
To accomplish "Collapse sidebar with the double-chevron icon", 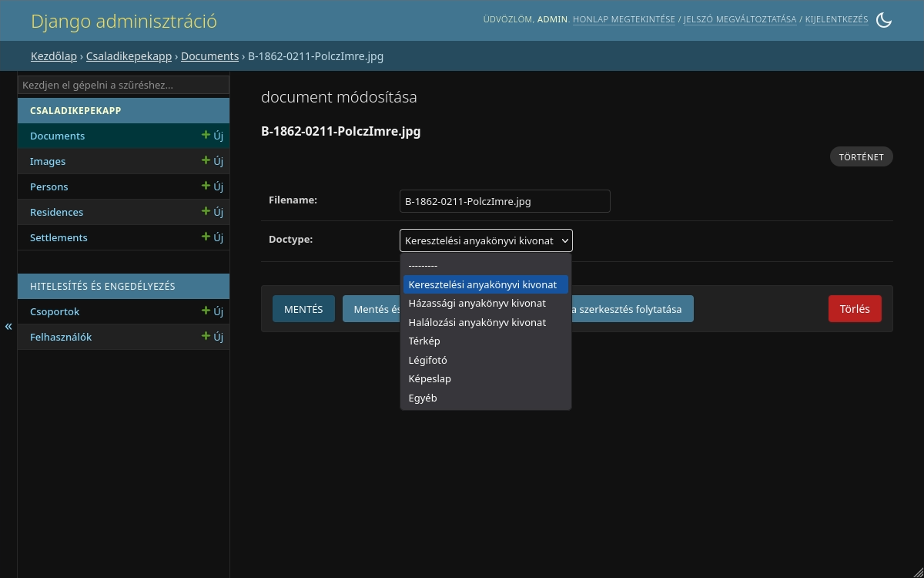I will 8,326.
